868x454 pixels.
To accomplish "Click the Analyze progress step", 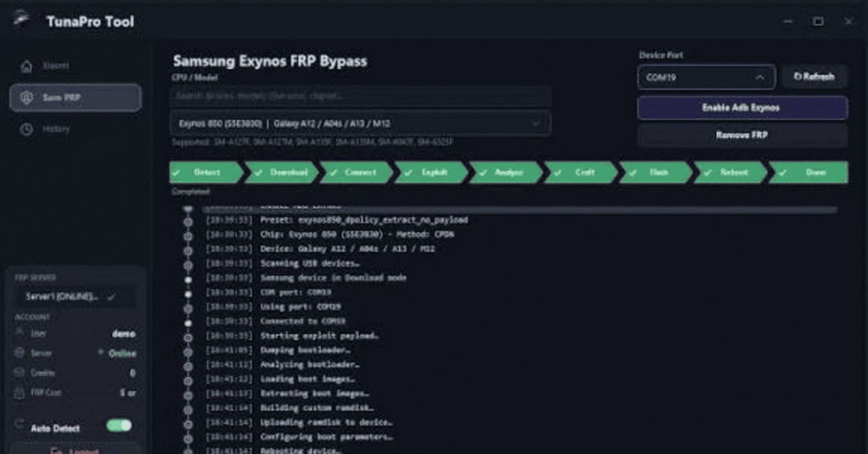I will coord(506,173).
